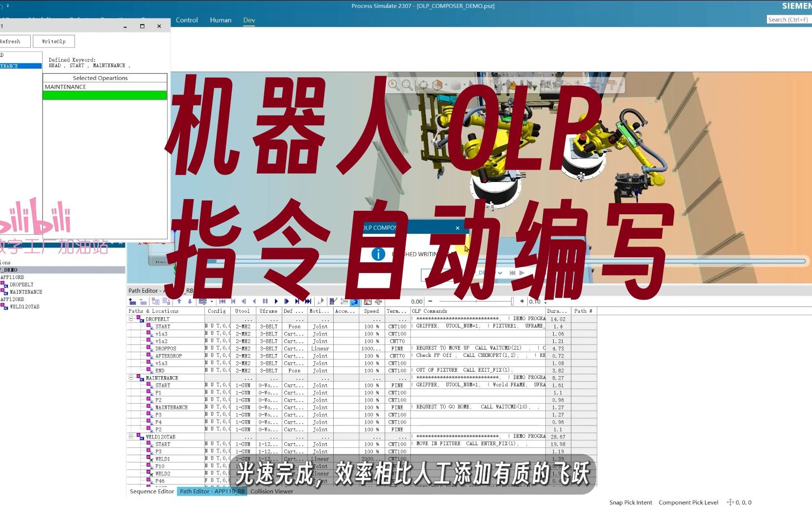The height and width of the screenshot is (508, 812).
Task: Open the Control ribbon tab
Action: click(187, 20)
